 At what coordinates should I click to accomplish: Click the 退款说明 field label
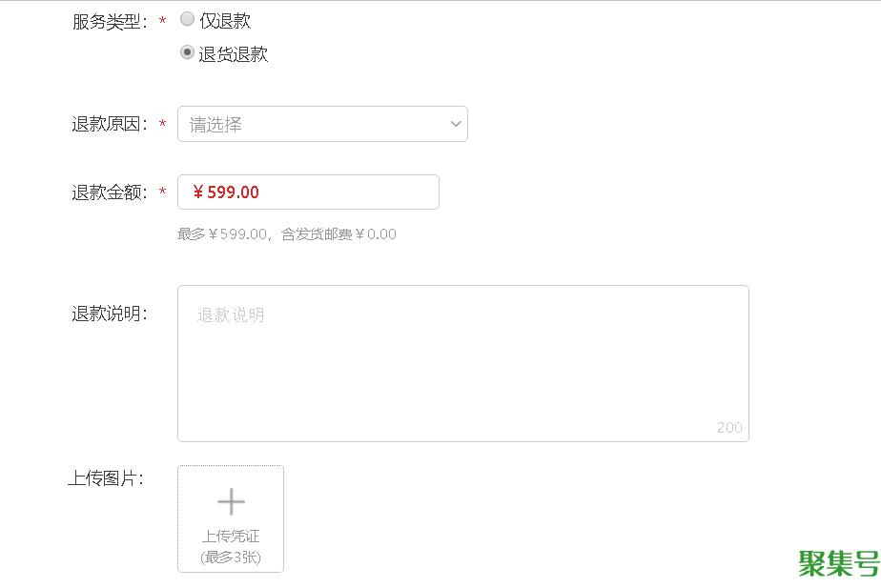click(110, 314)
